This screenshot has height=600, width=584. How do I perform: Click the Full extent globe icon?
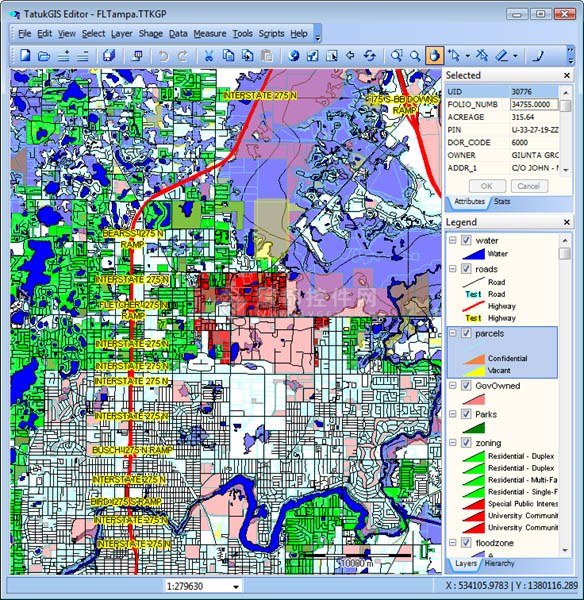(294, 56)
